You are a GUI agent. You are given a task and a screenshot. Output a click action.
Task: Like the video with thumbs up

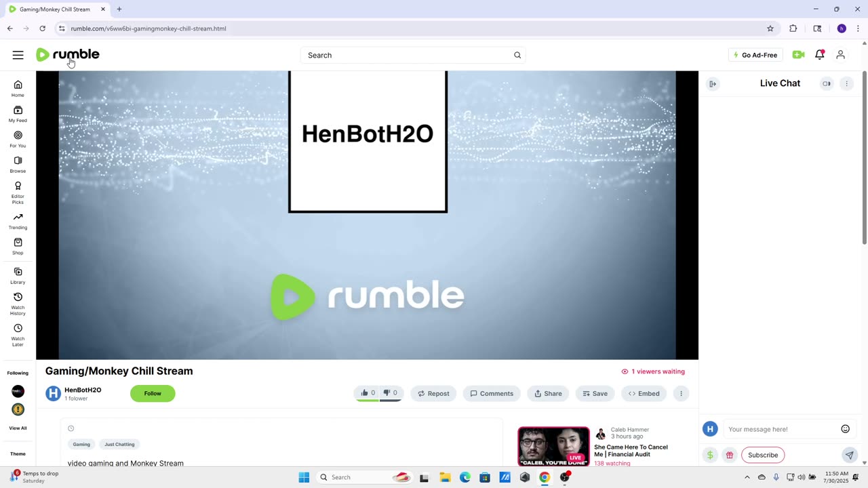(368, 393)
